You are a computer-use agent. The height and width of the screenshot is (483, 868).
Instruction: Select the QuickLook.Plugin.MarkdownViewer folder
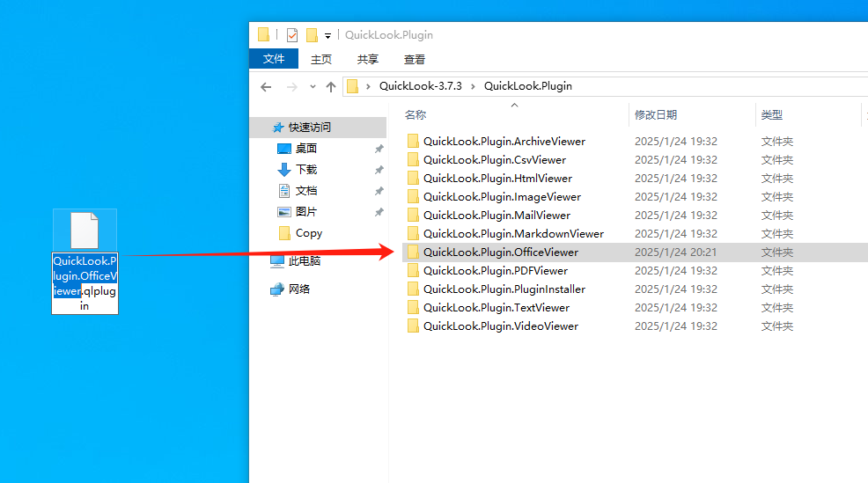pyautogui.click(x=514, y=233)
